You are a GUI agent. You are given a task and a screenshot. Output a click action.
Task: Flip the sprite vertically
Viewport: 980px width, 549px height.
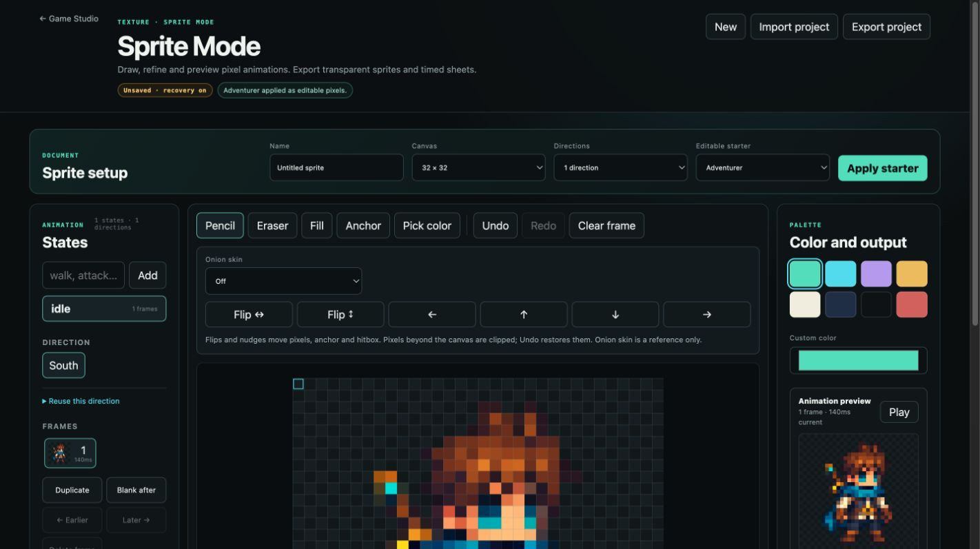point(340,314)
